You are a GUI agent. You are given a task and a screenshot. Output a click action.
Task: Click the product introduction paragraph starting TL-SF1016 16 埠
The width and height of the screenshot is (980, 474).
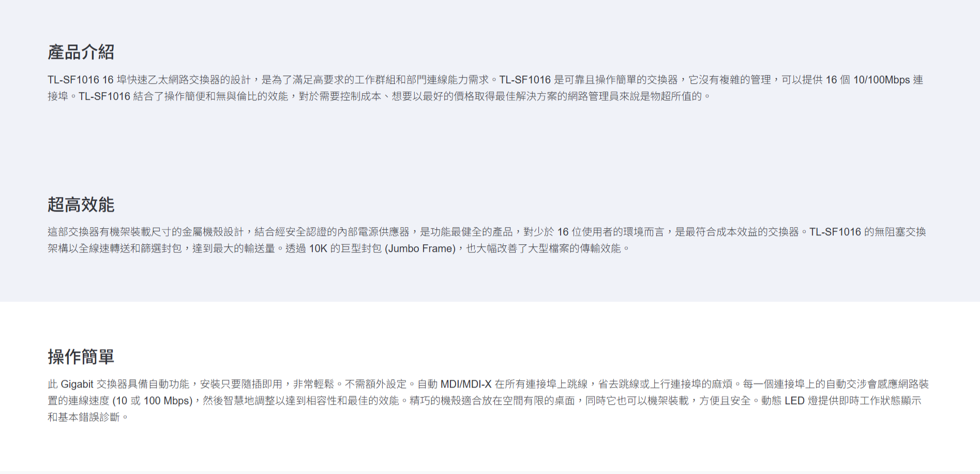(x=485, y=88)
